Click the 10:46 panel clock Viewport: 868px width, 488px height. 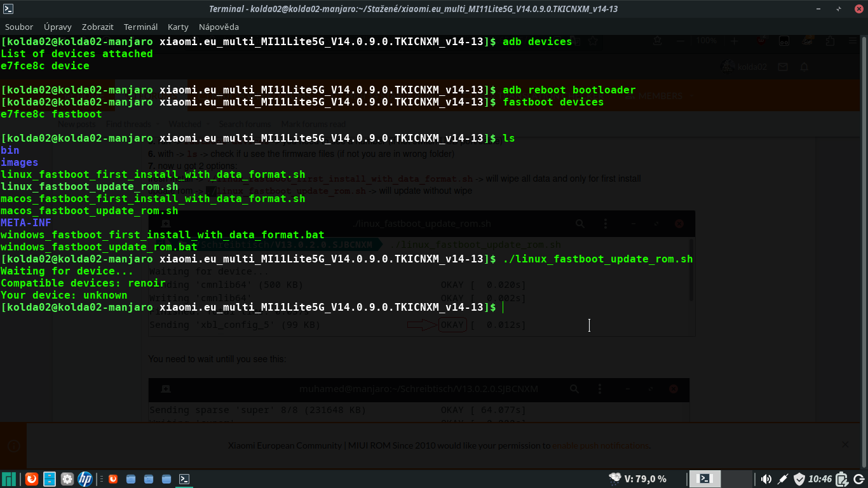[821, 479]
